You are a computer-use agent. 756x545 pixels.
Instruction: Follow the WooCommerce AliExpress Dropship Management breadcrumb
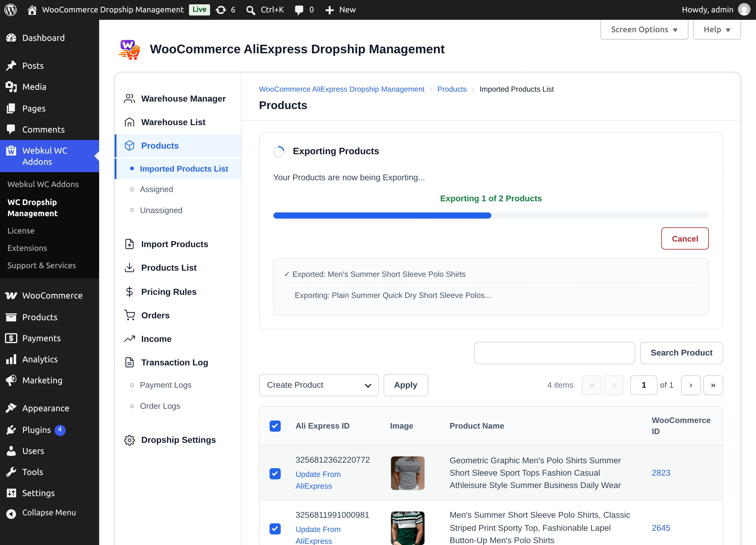point(342,89)
